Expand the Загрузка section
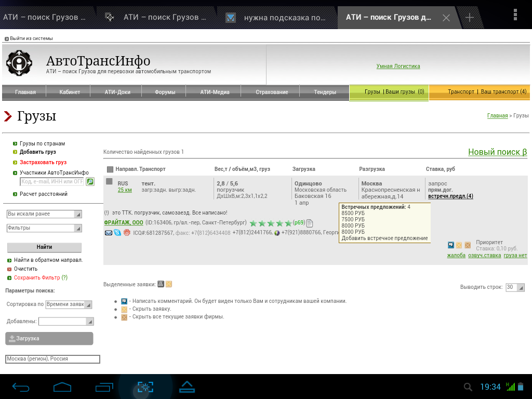 click(49, 339)
